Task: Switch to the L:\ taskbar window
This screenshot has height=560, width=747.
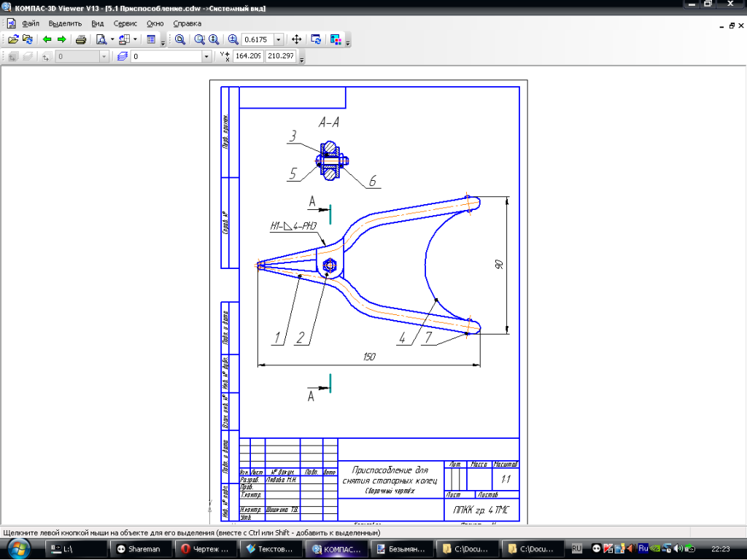Action: click(x=76, y=549)
